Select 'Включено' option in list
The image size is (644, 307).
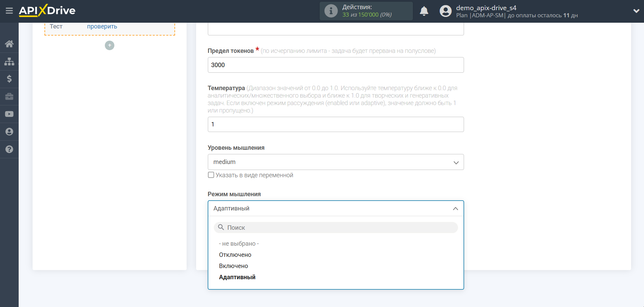tap(233, 266)
